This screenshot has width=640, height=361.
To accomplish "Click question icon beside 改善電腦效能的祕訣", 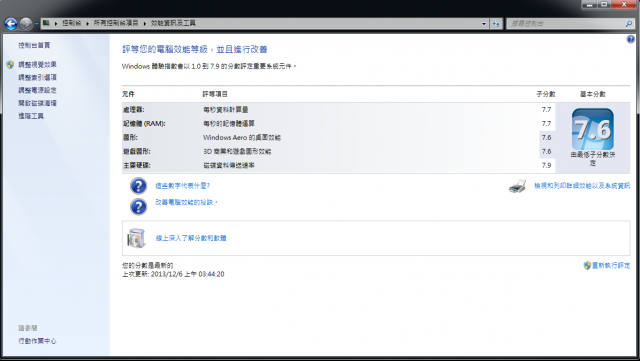I will 138,207.
